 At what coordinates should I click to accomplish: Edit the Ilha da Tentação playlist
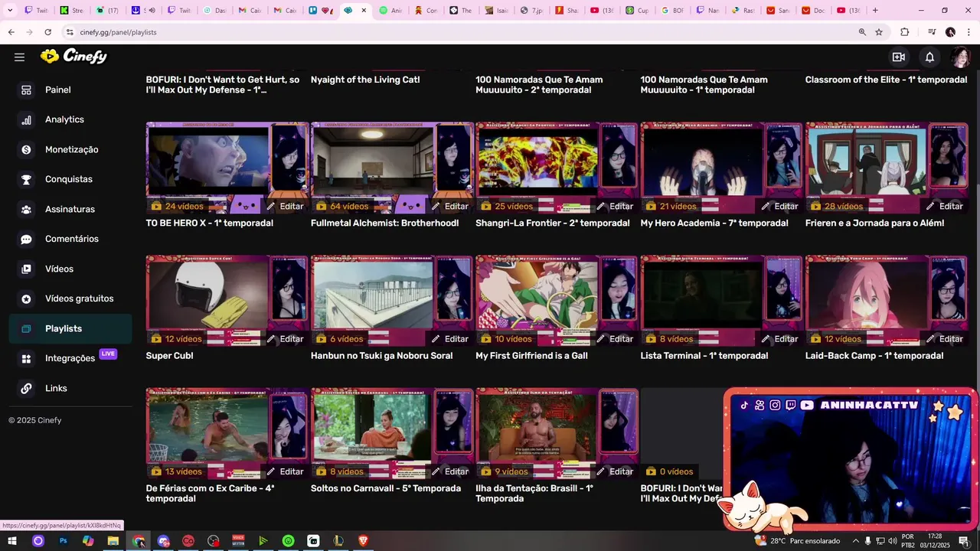point(614,471)
